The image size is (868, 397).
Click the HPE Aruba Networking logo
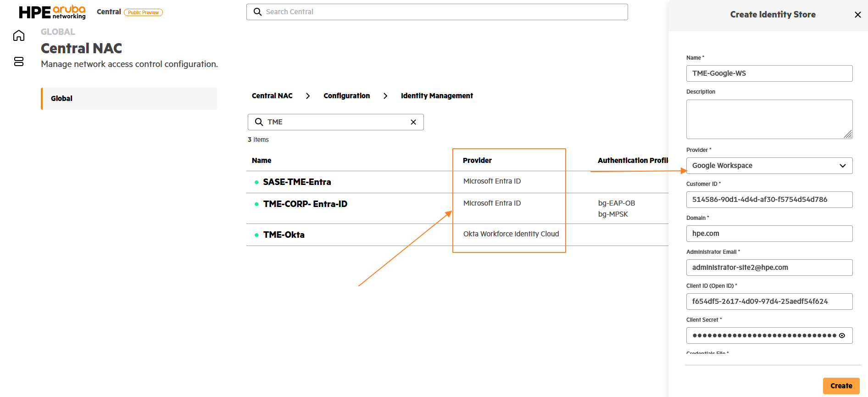(x=52, y=12)
